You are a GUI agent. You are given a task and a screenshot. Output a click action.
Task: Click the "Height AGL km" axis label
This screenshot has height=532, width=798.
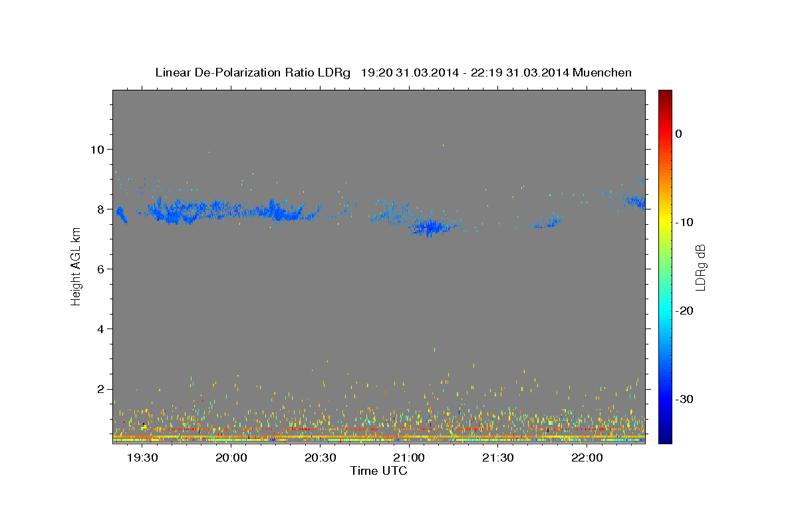click(x=76, y=266)
